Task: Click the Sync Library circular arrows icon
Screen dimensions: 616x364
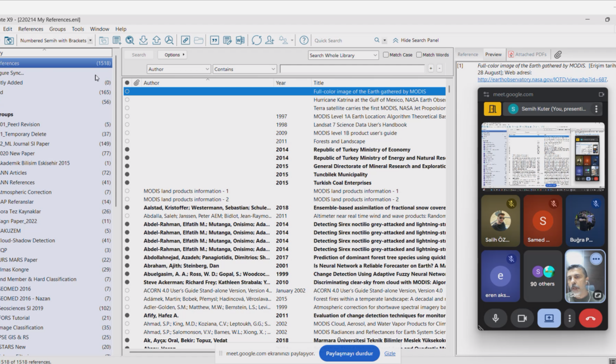Action: pos(256,40)
